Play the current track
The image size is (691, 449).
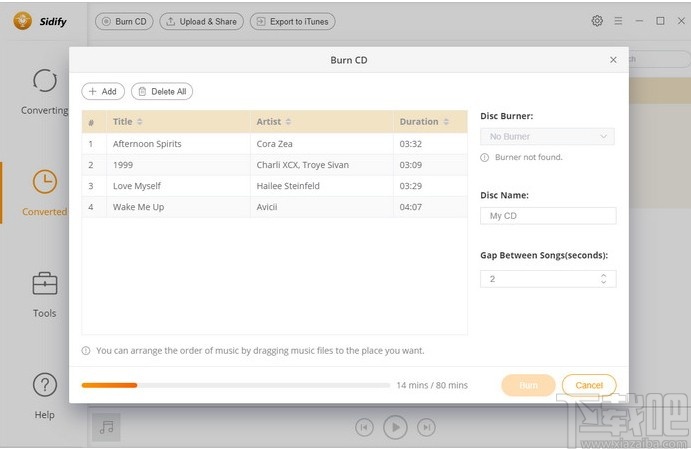coord(395,427)
